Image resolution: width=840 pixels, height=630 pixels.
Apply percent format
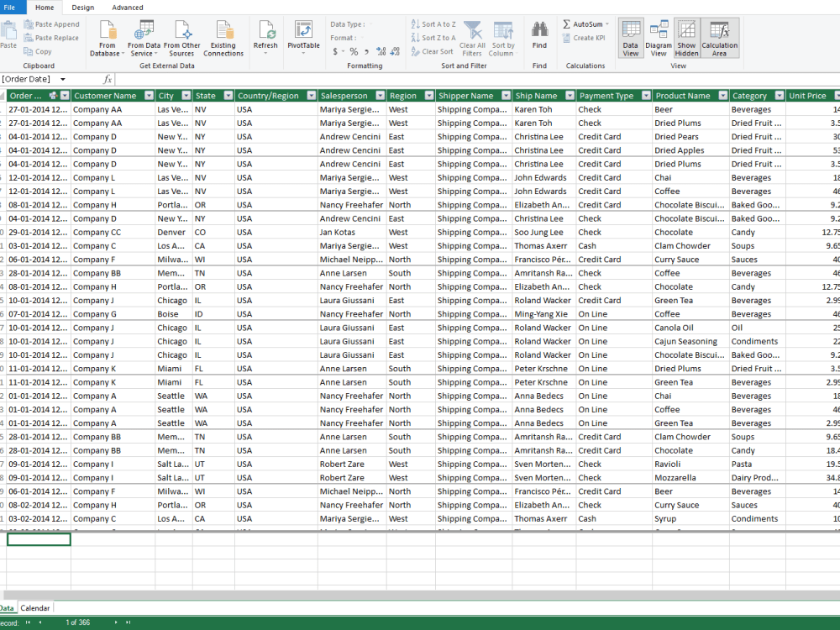tap(354, 51)
